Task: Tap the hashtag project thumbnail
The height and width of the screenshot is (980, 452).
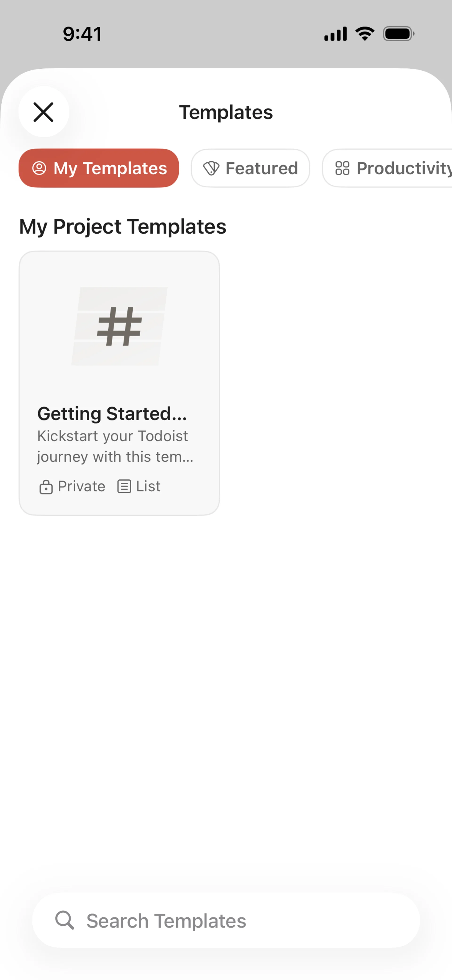Action: 119,326
